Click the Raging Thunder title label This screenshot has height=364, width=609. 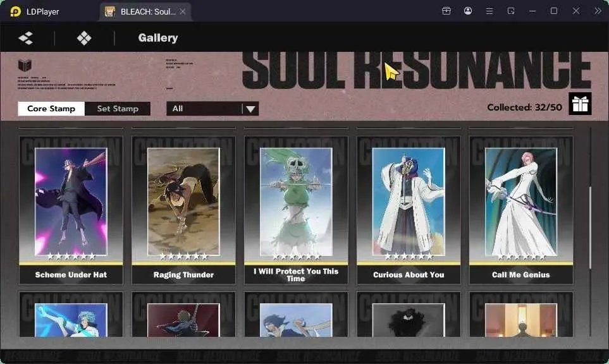[183, 275]
